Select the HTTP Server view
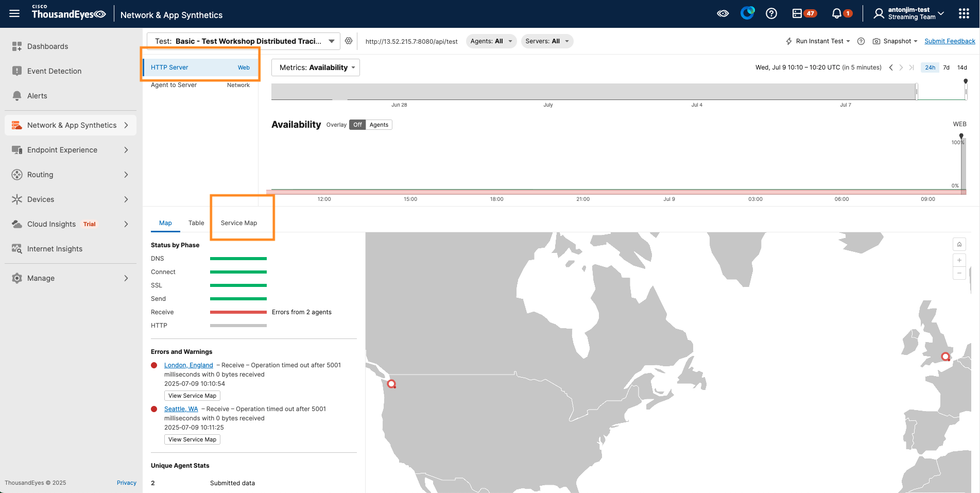980x493 pixels. 200,67
